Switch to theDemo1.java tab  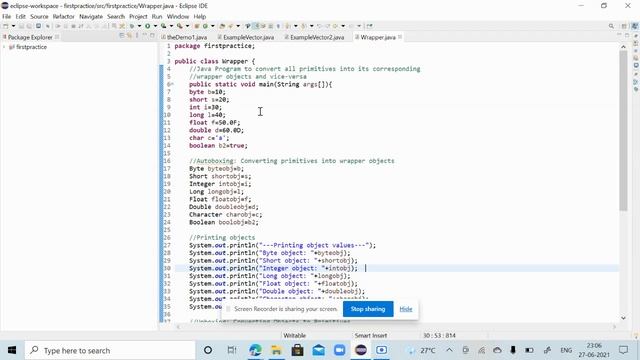coord(187,37)
